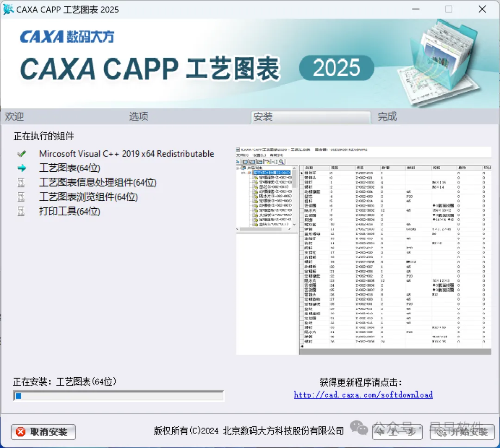Click the CAXA app icon in title bar
Viewport: 500px width, 448px height.
8,9
